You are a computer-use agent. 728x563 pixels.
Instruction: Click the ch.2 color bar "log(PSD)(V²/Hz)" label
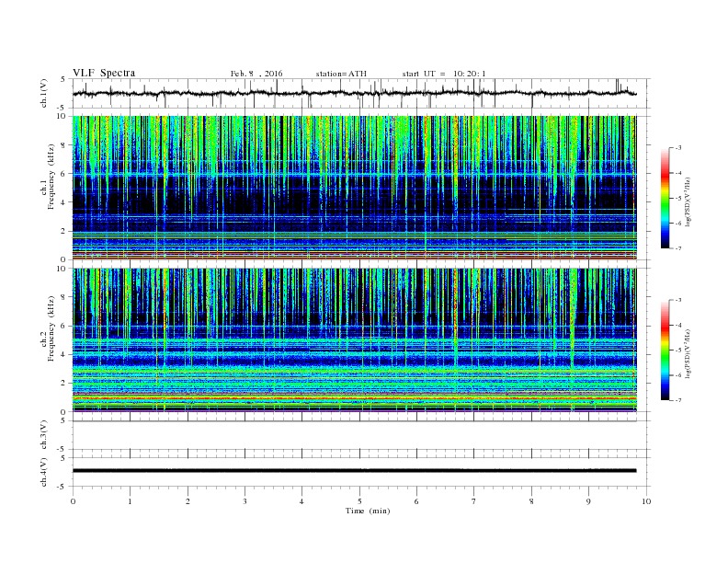[688, 353]
